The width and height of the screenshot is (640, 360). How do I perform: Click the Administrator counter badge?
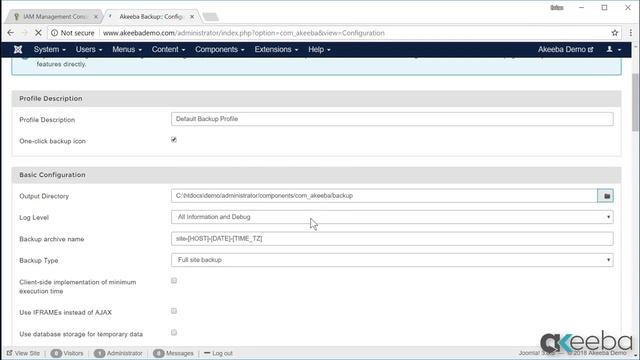[99, 353]
